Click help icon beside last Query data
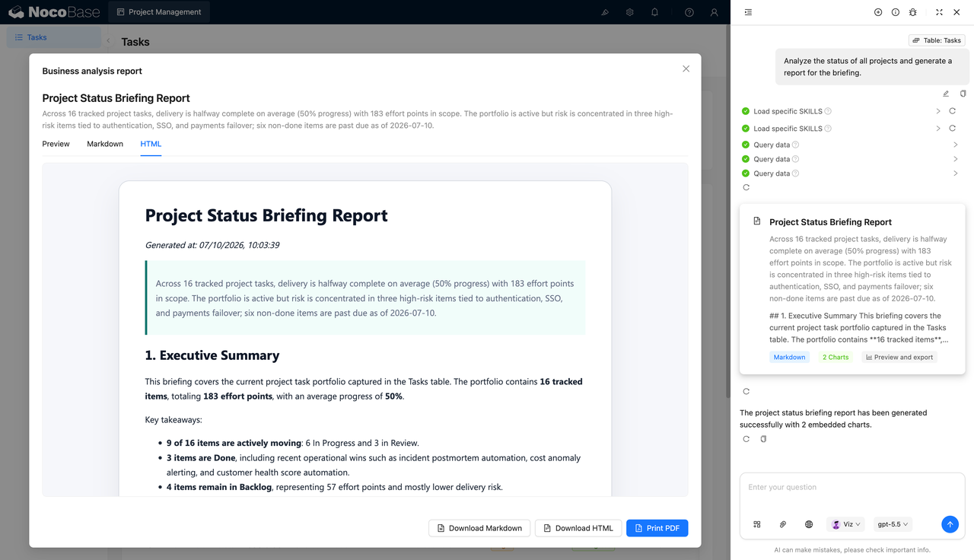Viewport: 974px width, 560px height. tap(795, 173)
